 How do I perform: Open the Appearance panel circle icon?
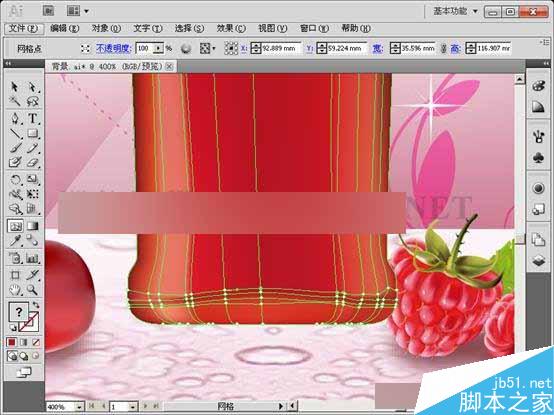(x=538, y=188)
